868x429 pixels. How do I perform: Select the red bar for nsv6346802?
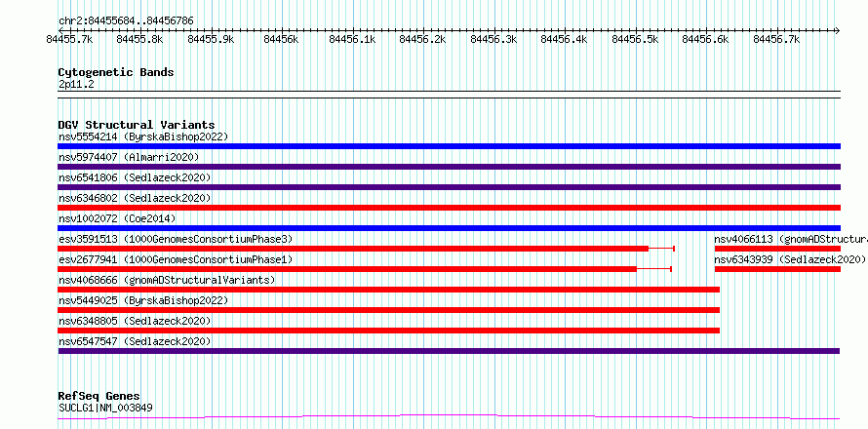449,208
